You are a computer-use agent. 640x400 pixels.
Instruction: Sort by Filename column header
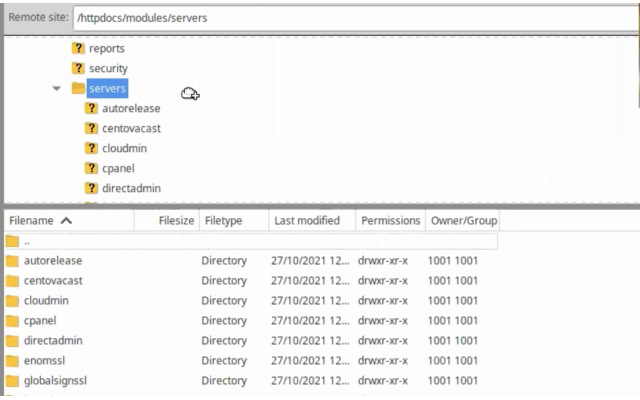[40, 220]
